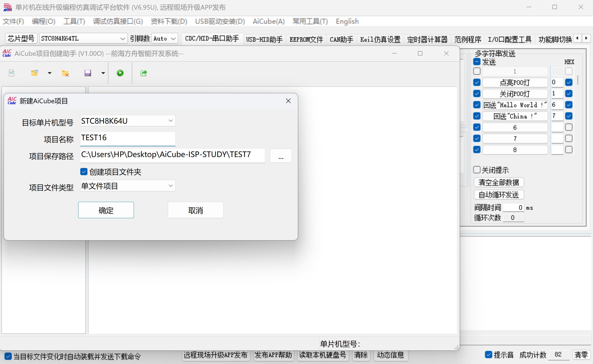Click the 回送"Hello World !" send button

point(515,105)
